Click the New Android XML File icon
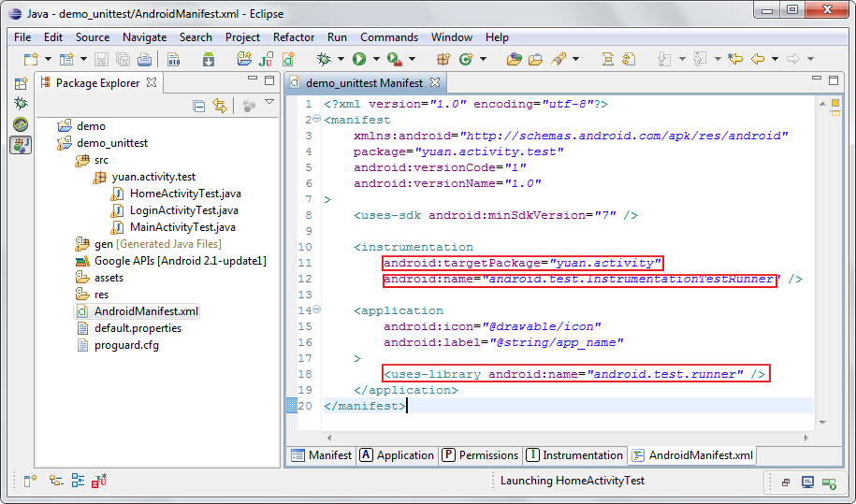856x504 pixels. click(x=288, y=59)
